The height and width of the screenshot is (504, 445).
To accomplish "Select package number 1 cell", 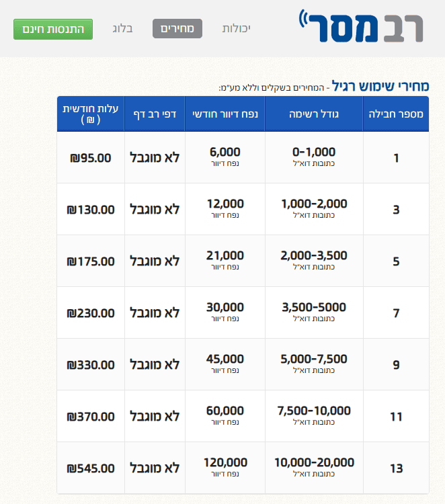I will [396, 158].
